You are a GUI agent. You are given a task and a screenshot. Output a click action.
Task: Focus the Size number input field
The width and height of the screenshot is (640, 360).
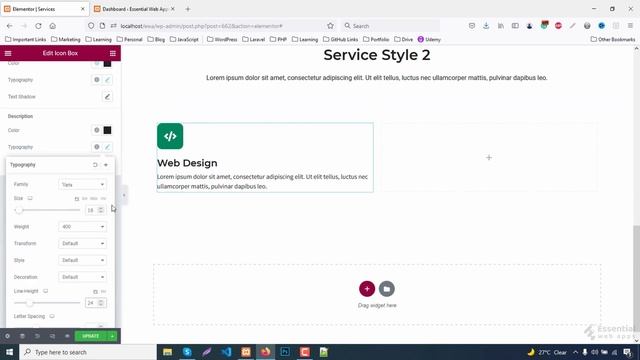95,210
